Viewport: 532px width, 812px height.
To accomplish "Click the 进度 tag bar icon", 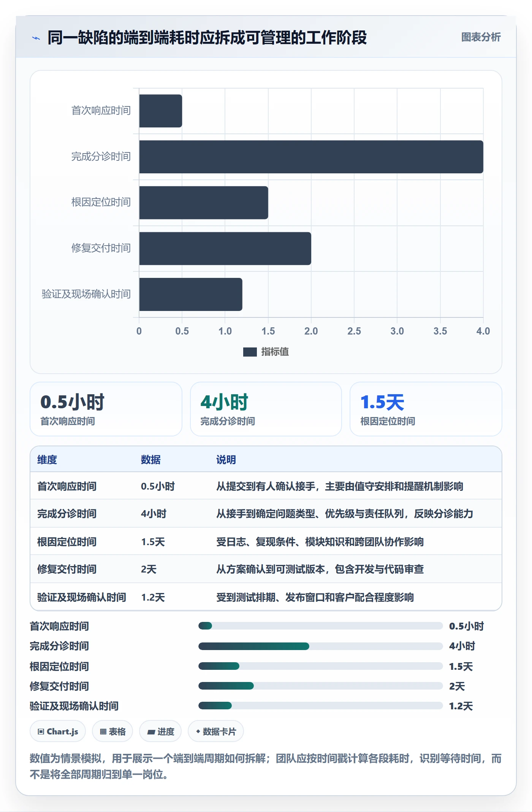I will 151,732.
